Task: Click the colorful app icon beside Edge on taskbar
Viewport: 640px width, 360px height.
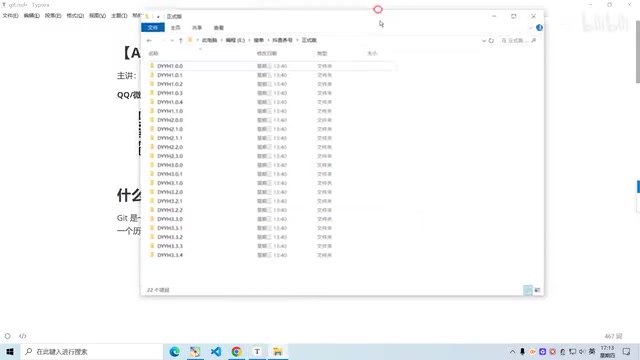Action: pos(195,351)
